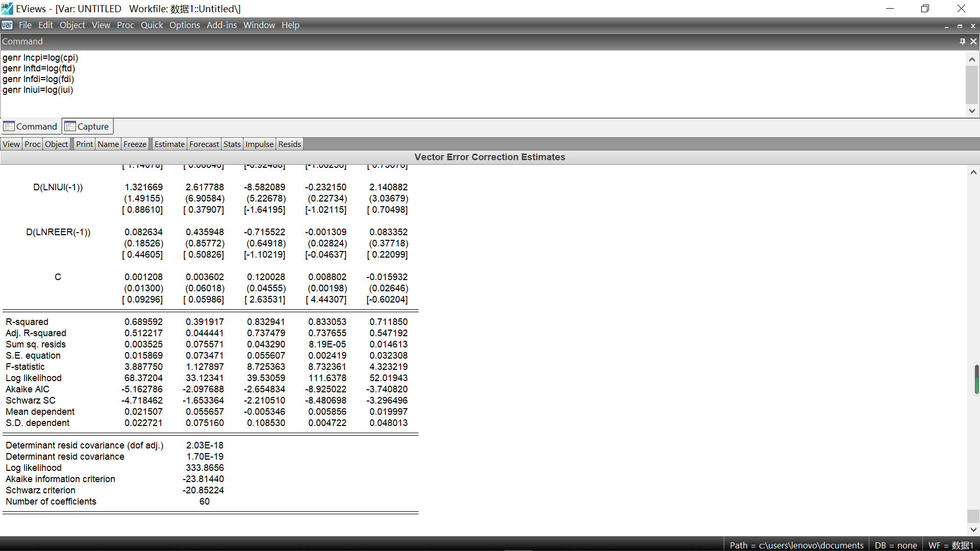Switch to the Capture tab
Viewport: 980px width, 551px height.
click(x=88, y=127)
